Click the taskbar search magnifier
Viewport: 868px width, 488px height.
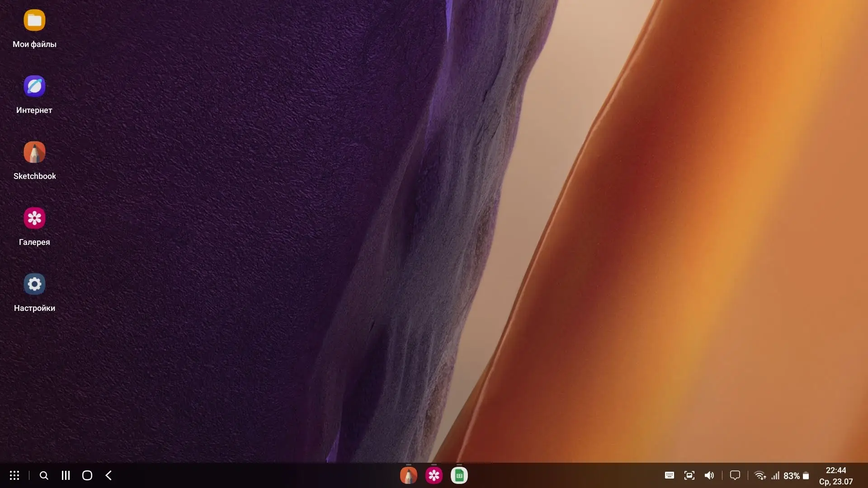tap(44, 475)
